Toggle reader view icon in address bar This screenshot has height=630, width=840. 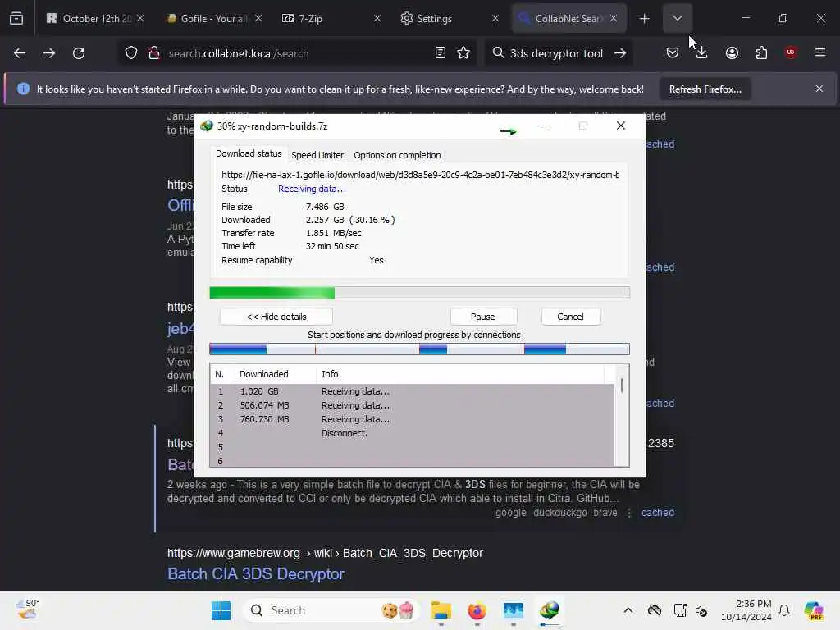pyautogui.click(x=441, y=53)
